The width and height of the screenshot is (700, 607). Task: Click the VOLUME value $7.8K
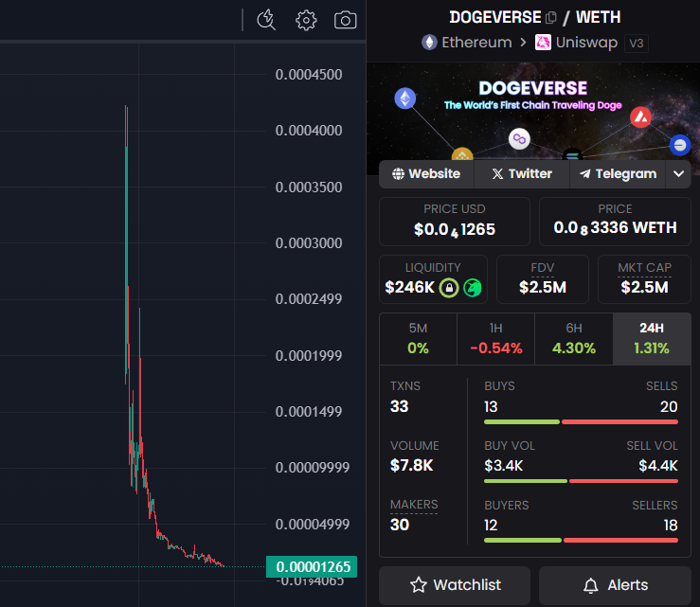point(412,466)
